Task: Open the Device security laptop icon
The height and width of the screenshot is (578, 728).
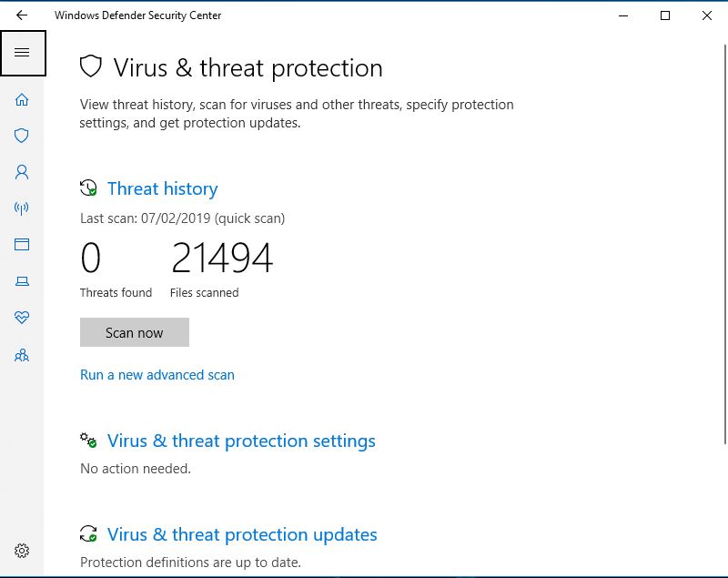Action: click(x=22, y=281)
